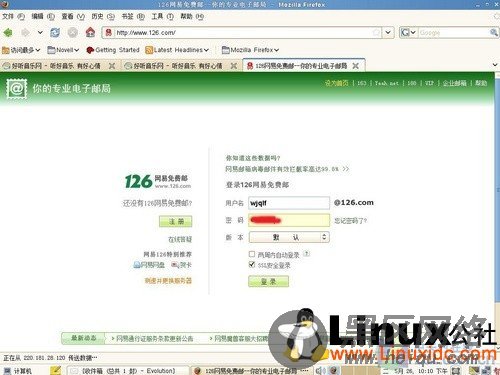Expand the Latest Headlines feed bookmark
The width and height of the screenshot is (500, 375).
pos(177,50)
